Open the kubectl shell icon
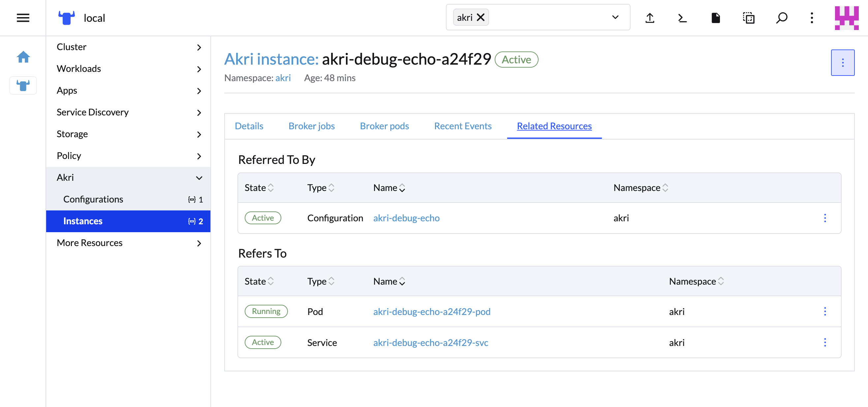Screen dimensions: 868x407 click(682, 17)
